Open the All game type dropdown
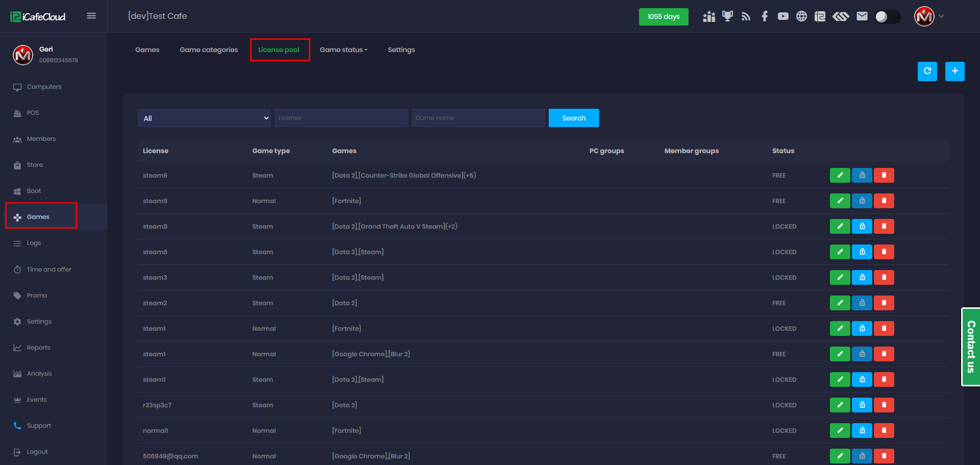Image resolution: width=980 pixels, height=465 pixels. pyautogui.click(x=204, y=118)
